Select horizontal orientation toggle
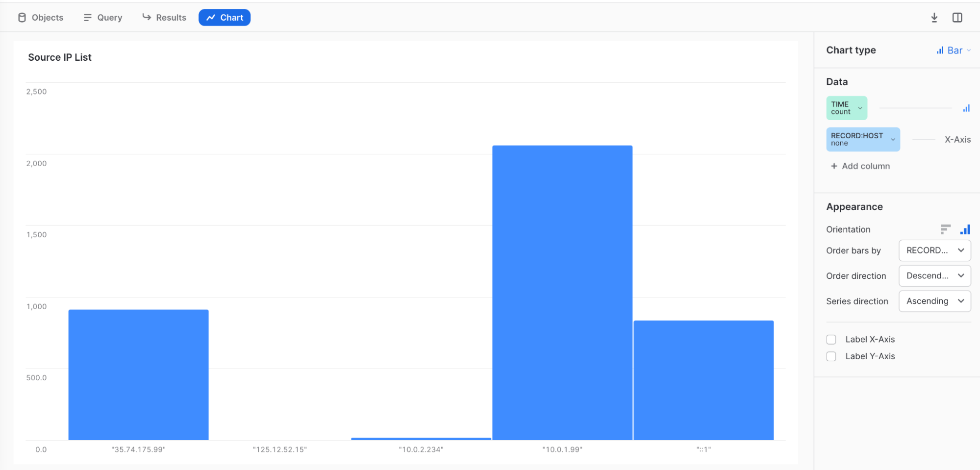This screenshot has width=980, height=470. (946, 229)
